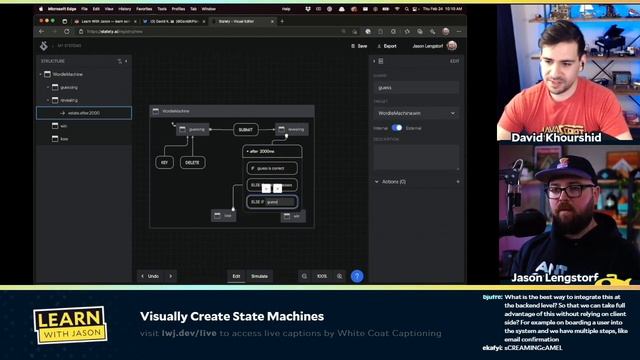The height and width of the screenshot is (360, 640).
Task: Click the browser back arrow
Action: pos(42,31)
